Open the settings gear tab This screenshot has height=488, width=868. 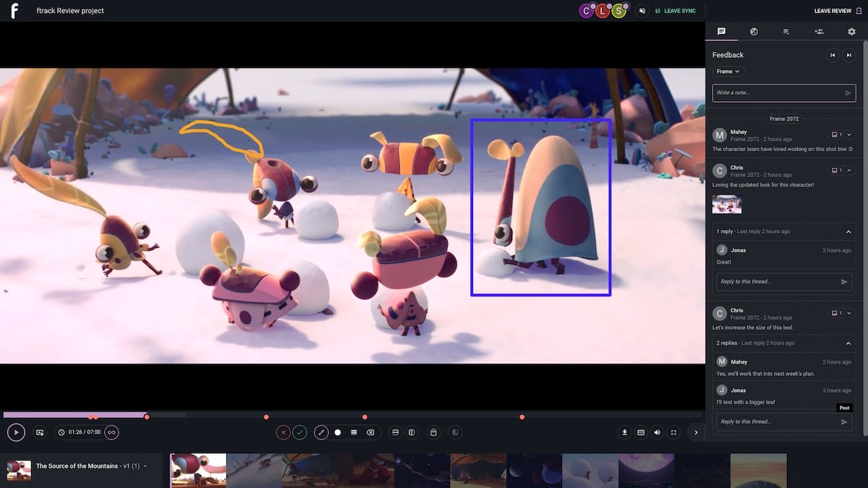[x=851, y=31]
